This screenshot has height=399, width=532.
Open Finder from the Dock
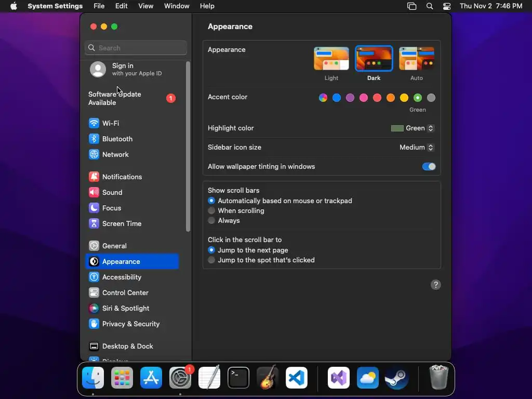tap(93, 378)
